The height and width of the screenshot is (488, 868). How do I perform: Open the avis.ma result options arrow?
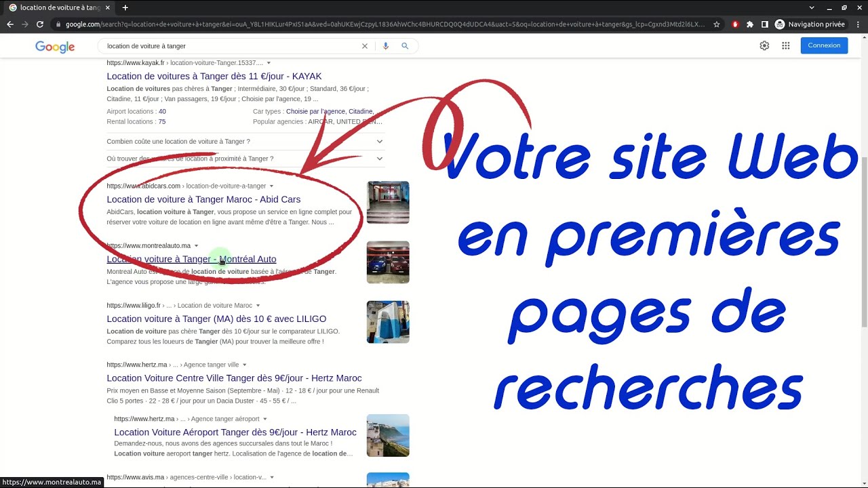coord(273,478)
